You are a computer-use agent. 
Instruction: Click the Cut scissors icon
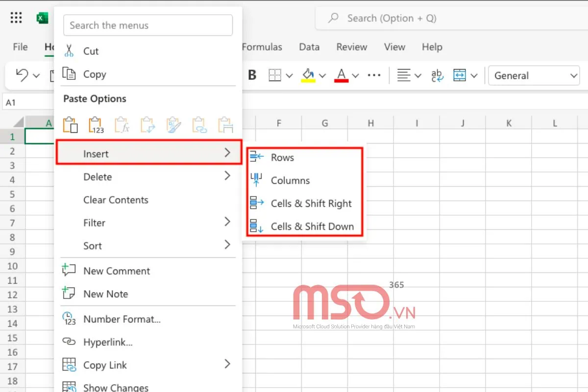(x=69, y=51)
